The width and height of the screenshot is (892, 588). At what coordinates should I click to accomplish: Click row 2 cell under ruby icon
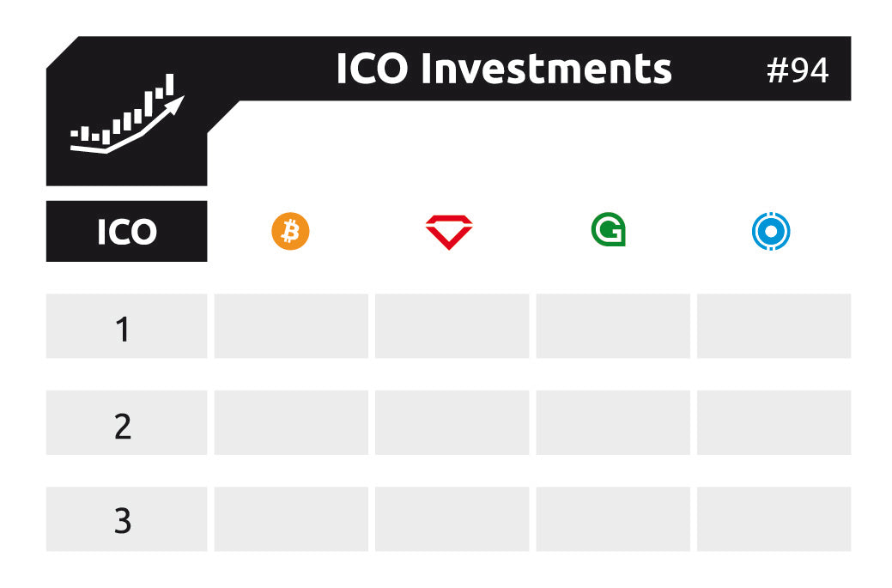coord(452,423)
